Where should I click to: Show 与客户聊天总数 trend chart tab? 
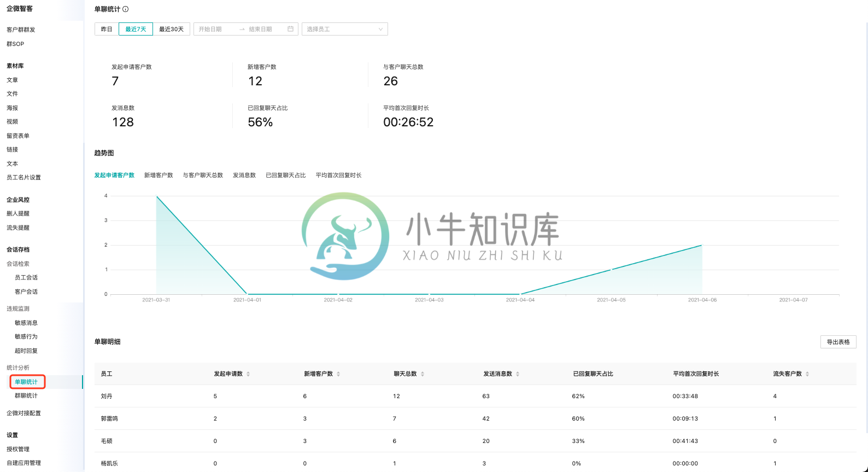[203, 176]
